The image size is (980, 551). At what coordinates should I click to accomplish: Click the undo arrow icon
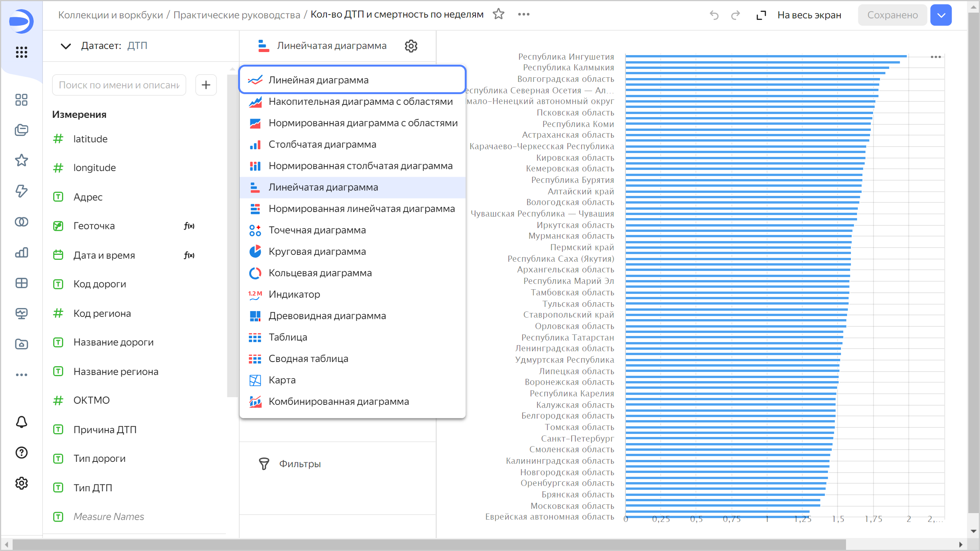714,15
